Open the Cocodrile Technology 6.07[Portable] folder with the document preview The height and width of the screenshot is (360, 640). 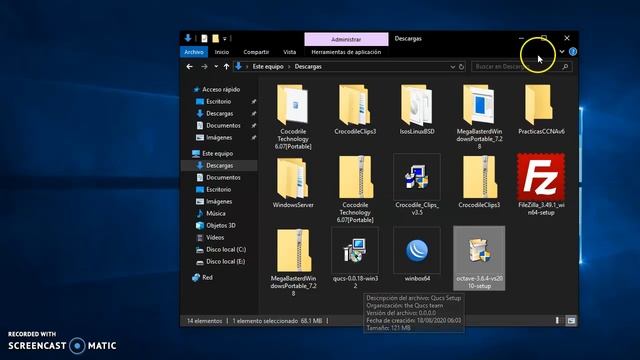pos(293,116)
